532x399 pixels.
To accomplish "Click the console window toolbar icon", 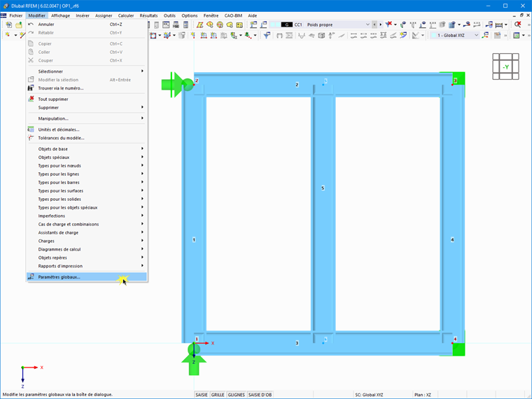I will click(166, 24).
